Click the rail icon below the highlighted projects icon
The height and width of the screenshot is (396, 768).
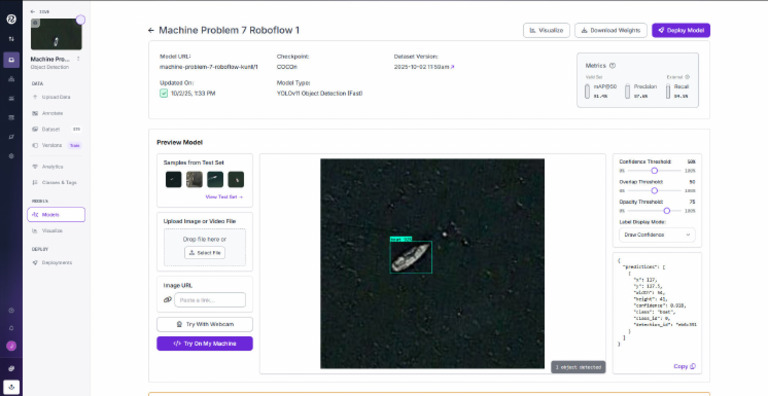coord(11,79)
